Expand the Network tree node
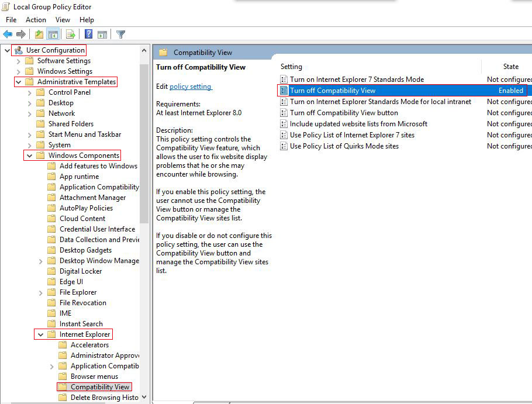 (x=29, y=113)
